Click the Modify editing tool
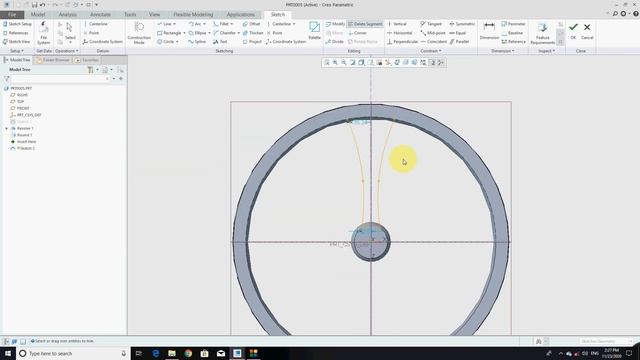Screen dimensions: 640x360 335,24
